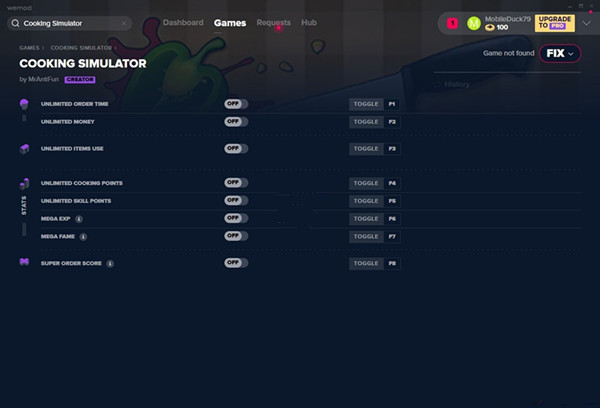Click TOGGLE hotkey button for F7
The height and width of the screenshot is (408, 600).
pyautogui.click(x=366, y=237)
